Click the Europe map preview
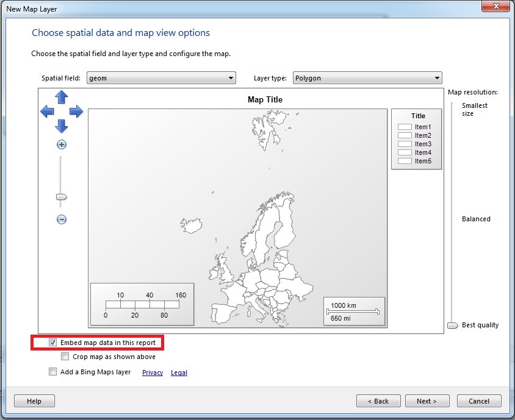 (238, 218)
